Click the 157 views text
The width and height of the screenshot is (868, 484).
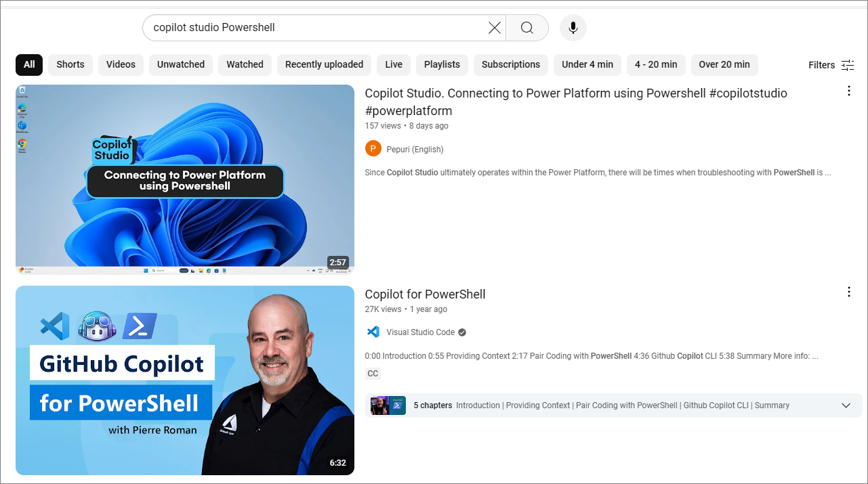point(383,126)
